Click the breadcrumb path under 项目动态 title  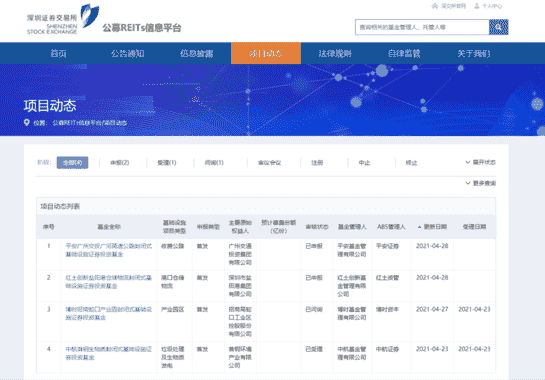pyautogui.click(x=90, y=123)
